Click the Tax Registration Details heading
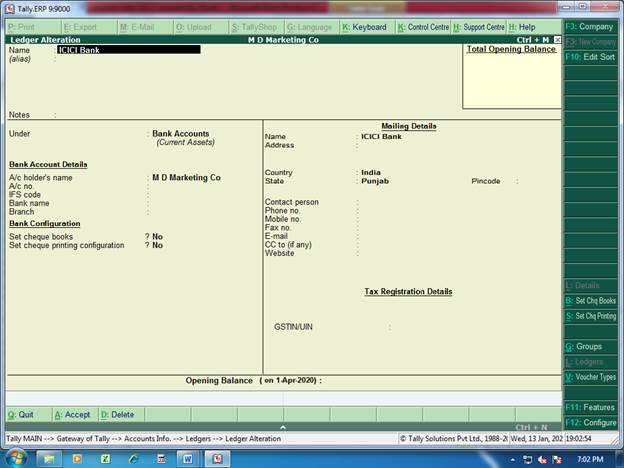Viewport: 624px width, 468px height. point(408,291)
